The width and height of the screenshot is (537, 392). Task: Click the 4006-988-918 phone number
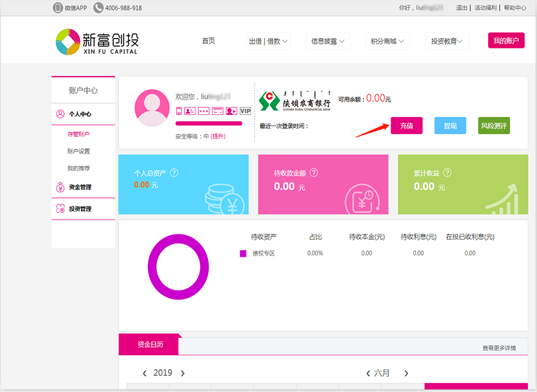coord(124,8)
